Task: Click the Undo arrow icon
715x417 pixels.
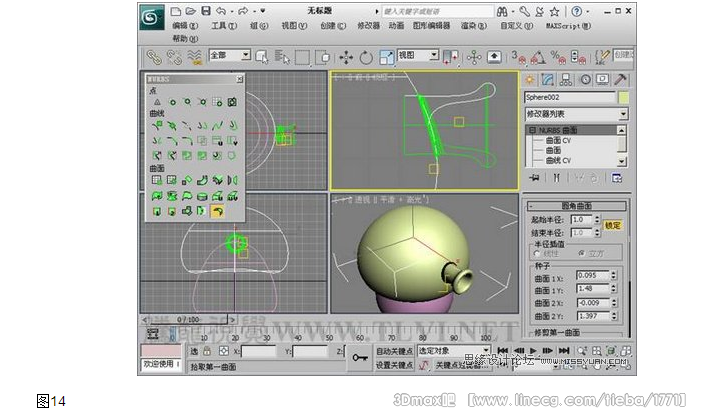Action: [221, 11]
